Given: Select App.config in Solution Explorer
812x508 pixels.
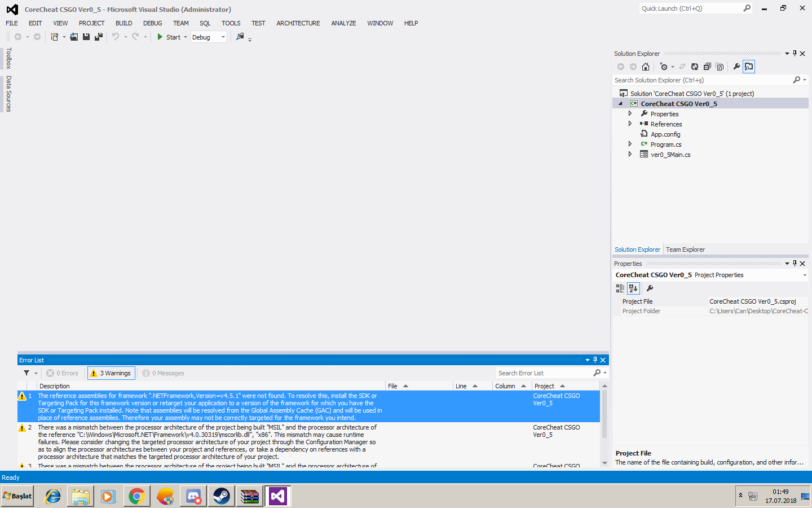Looking at the screenshot, I should pyautogui.click(x=665, y=134).
